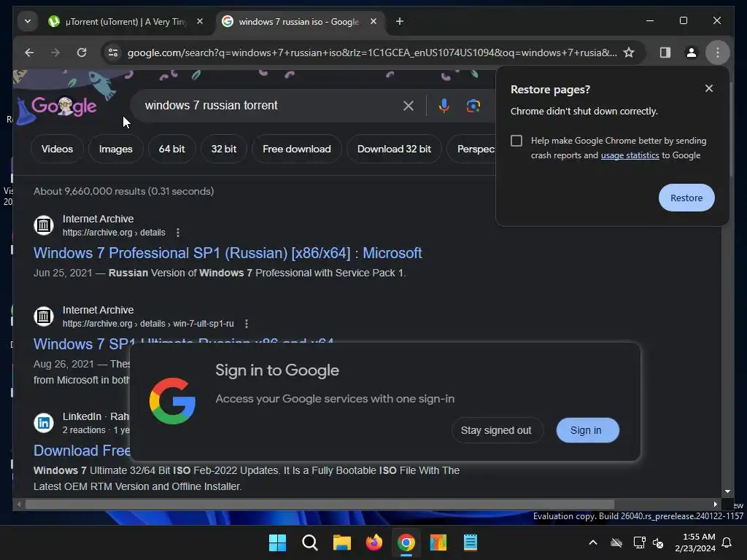Image resolution: width=747 pixels, height=560 pixels.
Task: Open a new tab with plus button
Action: (400, 21)
